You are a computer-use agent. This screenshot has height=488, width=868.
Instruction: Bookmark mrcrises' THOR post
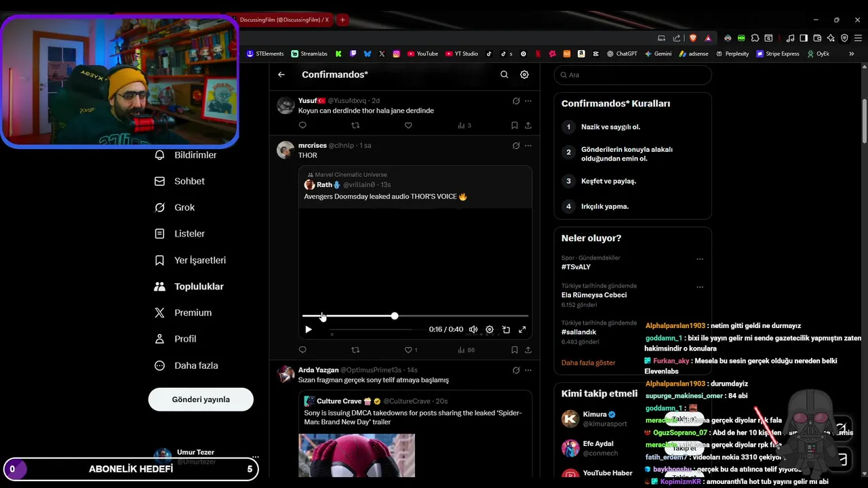pyautogui.click(x=514, y=350)
